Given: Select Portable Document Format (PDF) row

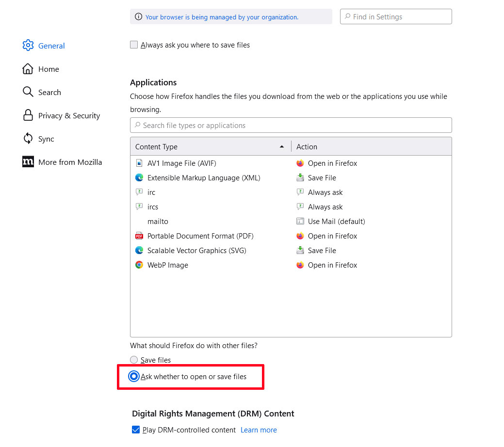Looking at the screenshot, I should [291, 236].
